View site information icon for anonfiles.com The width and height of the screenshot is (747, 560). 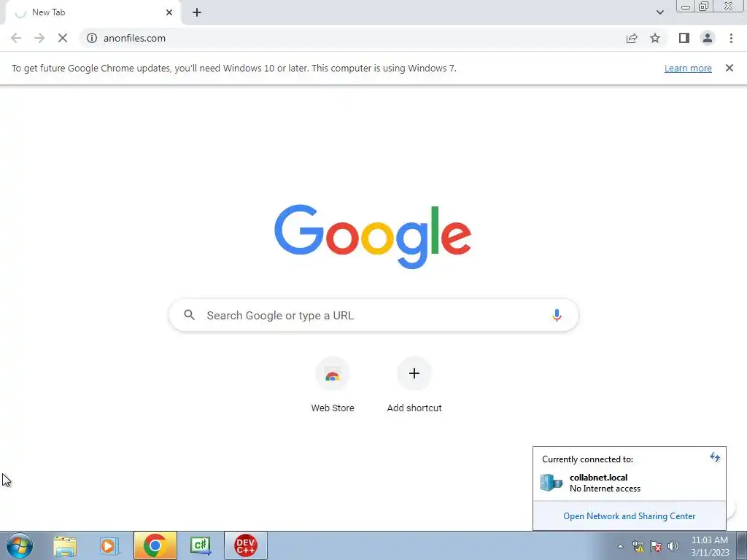coord(92,38)
